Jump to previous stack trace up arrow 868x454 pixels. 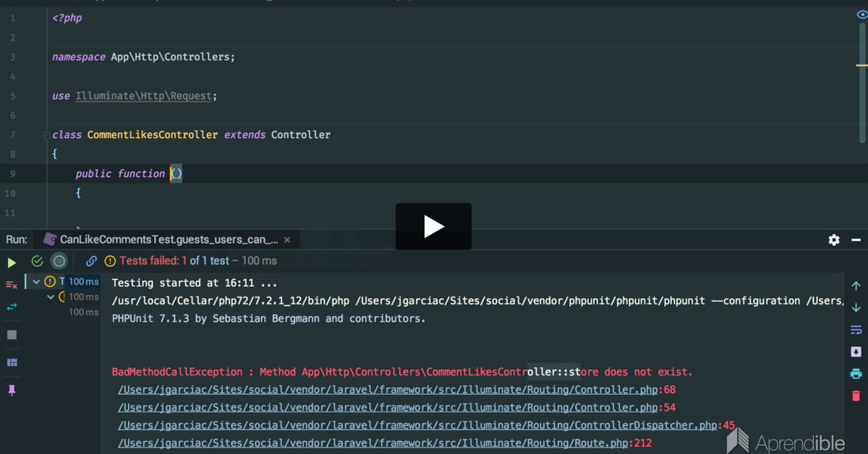pyautogui.click(x=856, y=286)
